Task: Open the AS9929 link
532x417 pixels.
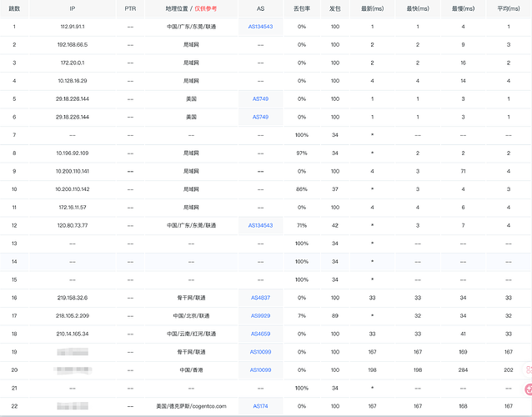Action: coord(260,315)
